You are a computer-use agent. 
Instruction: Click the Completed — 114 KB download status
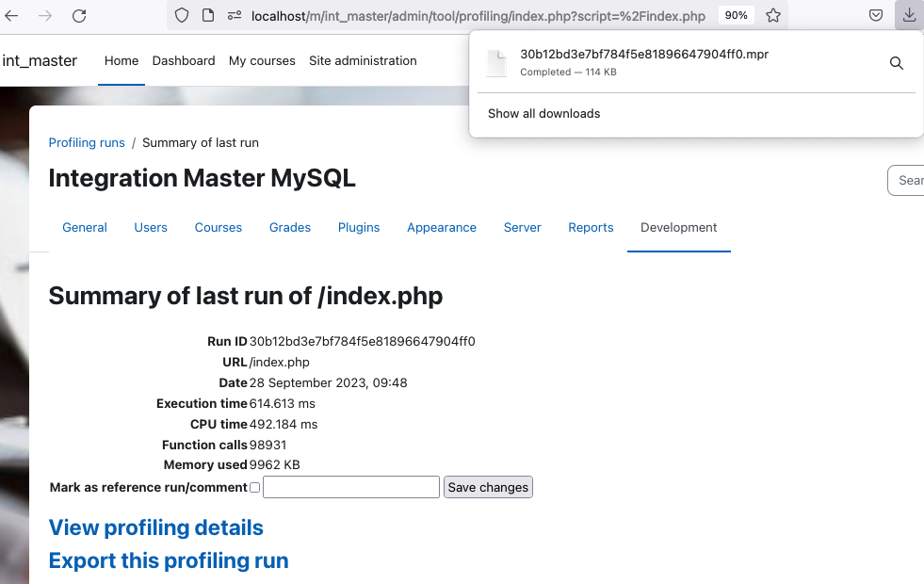[568, 72]
